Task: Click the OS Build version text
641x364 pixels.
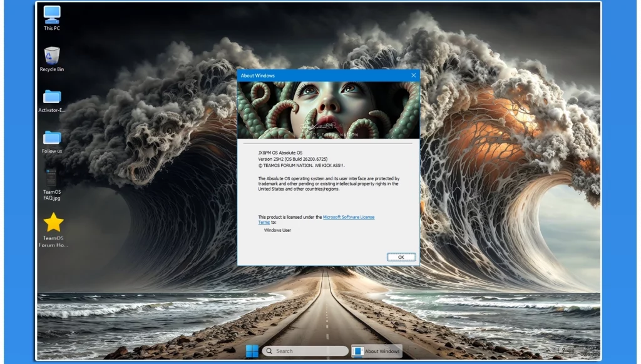Action: click(293, 159)
